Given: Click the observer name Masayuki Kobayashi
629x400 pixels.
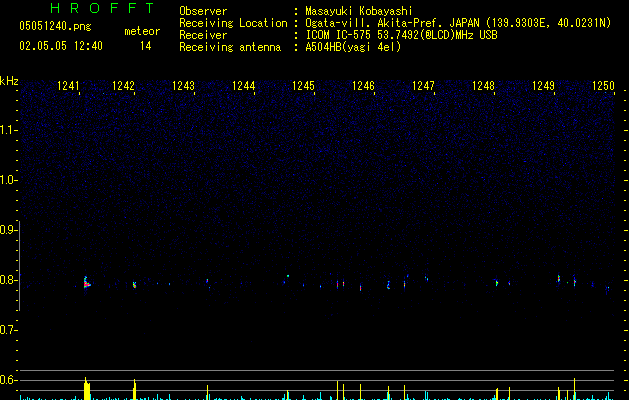Looking at the screenshot, I should (x=359, y=11).
